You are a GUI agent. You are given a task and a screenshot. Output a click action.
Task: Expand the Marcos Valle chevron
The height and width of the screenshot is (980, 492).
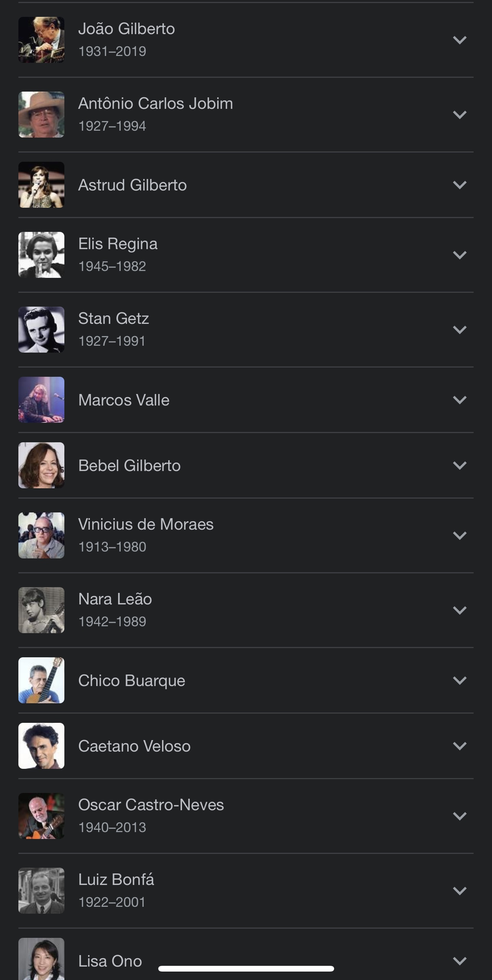[x=459, y=400]
